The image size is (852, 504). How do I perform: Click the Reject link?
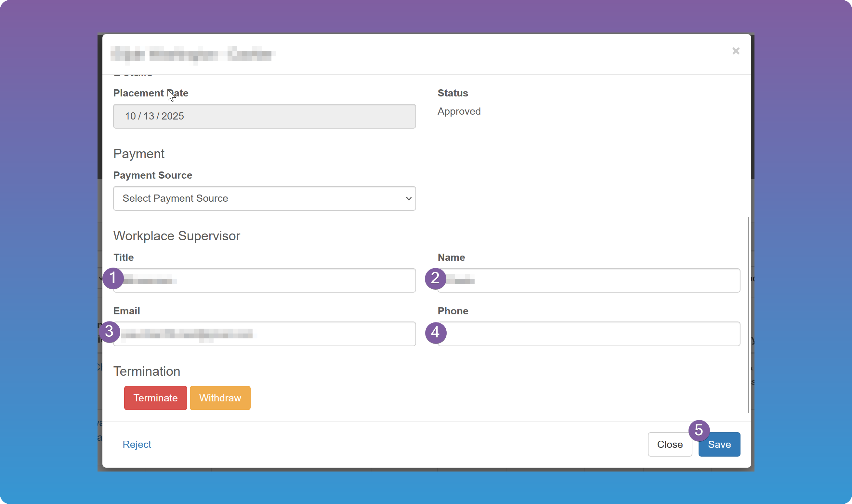coord(137,444)
